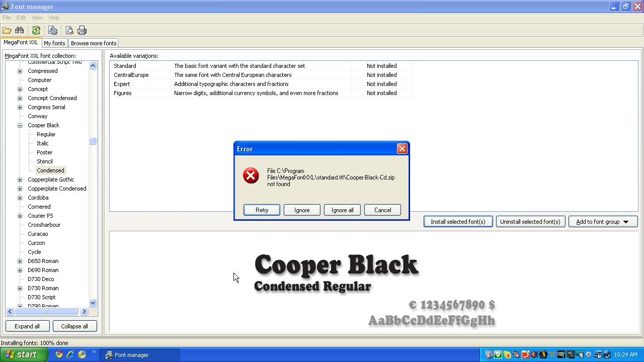Expand the Copperplate Gothic font family
Viewport: 644px width, 362px height.
[20, 179]
